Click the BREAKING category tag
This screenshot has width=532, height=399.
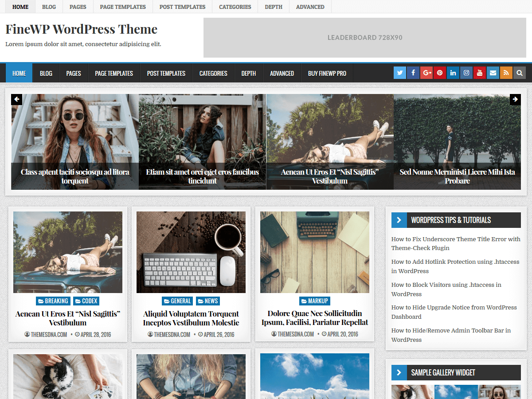53,301
